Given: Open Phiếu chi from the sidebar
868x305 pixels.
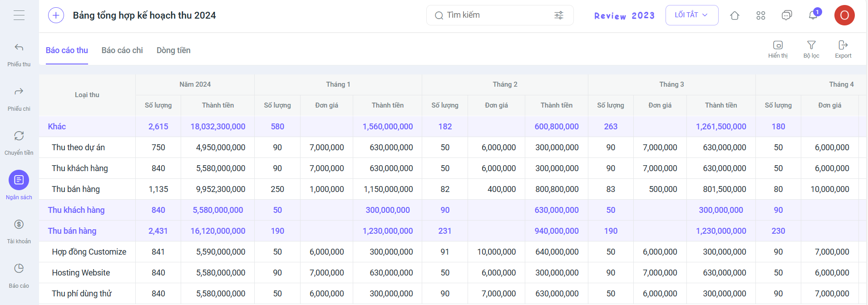Looking at the screenshot, I should tap(19, 92).
